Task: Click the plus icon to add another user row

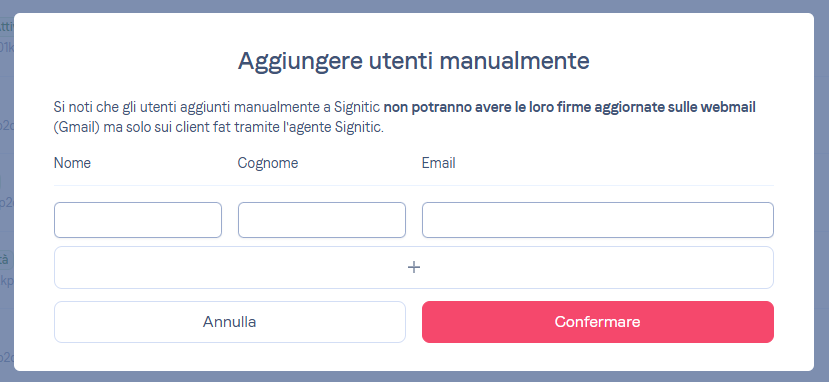Action: pyautogui.click(x=413, y=267)
